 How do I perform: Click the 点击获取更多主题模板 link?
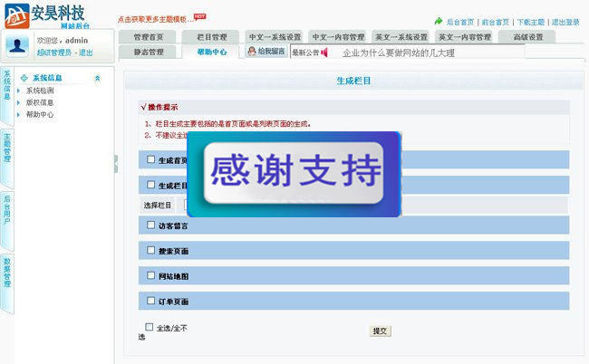[156, 19]
